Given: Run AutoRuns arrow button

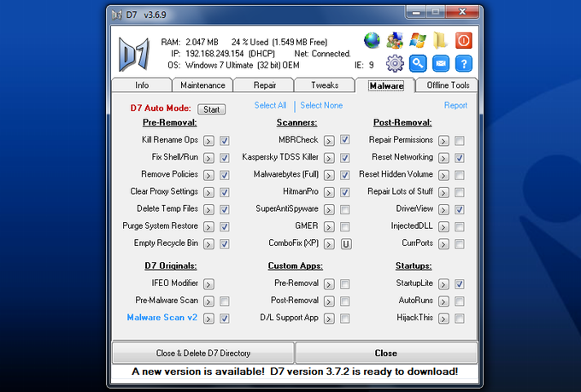Looking at the screenshot, I should [x=443, y=301].
